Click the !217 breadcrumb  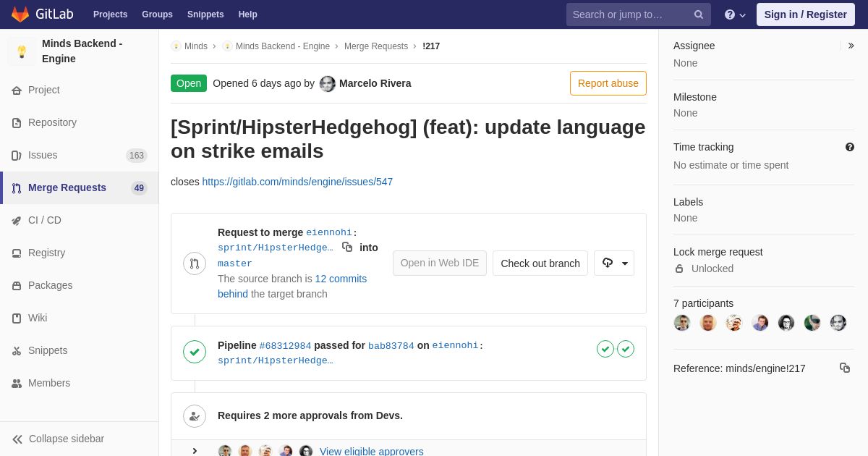(x=431, y=46)
